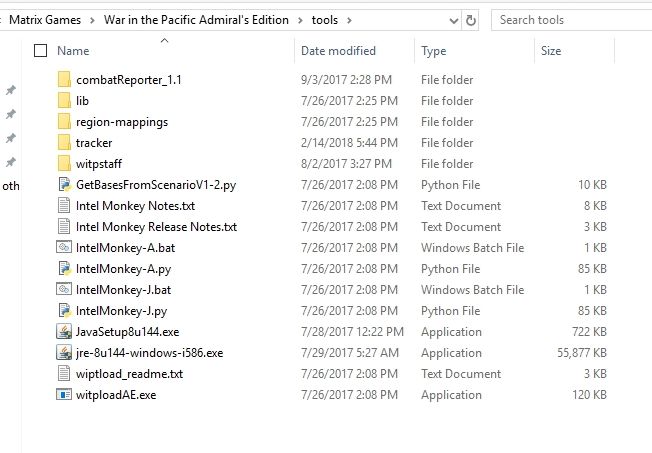The image size is (652, 453).
Task: Click the GetBasesFromScenarioV1-2.py Python icon
Action: [x=64, y=185]
